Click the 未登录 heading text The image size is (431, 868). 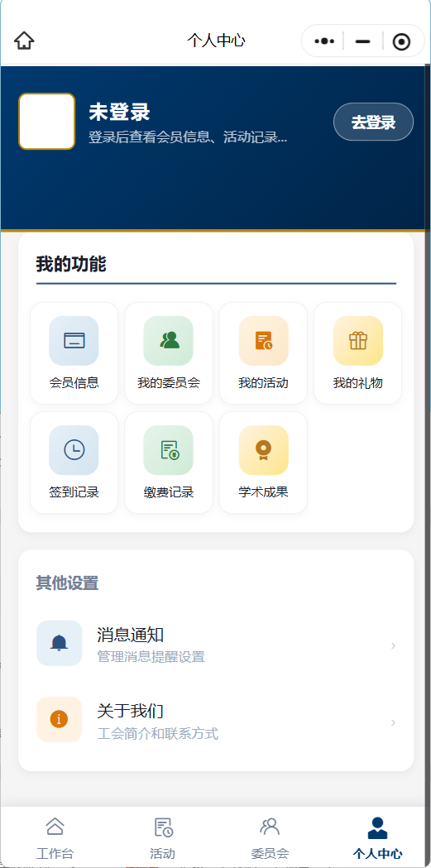click(x=119, y=113)
